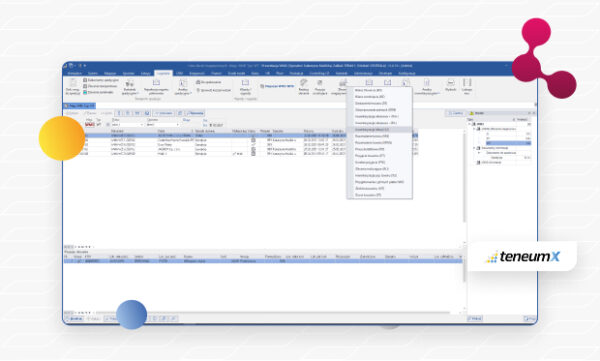Click the Wydruki printer icon in ribbon
The width and height of the screenshot is (600, 361).
click(x=451, y=83)
